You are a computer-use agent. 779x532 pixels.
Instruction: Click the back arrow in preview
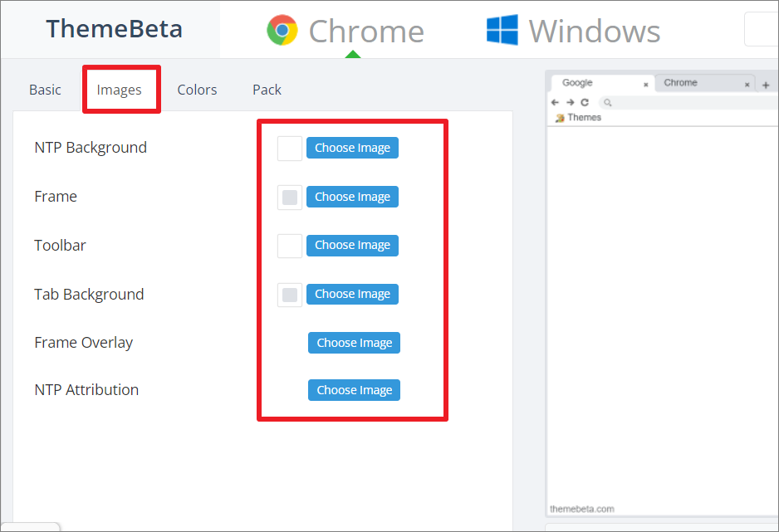[555, 102]
